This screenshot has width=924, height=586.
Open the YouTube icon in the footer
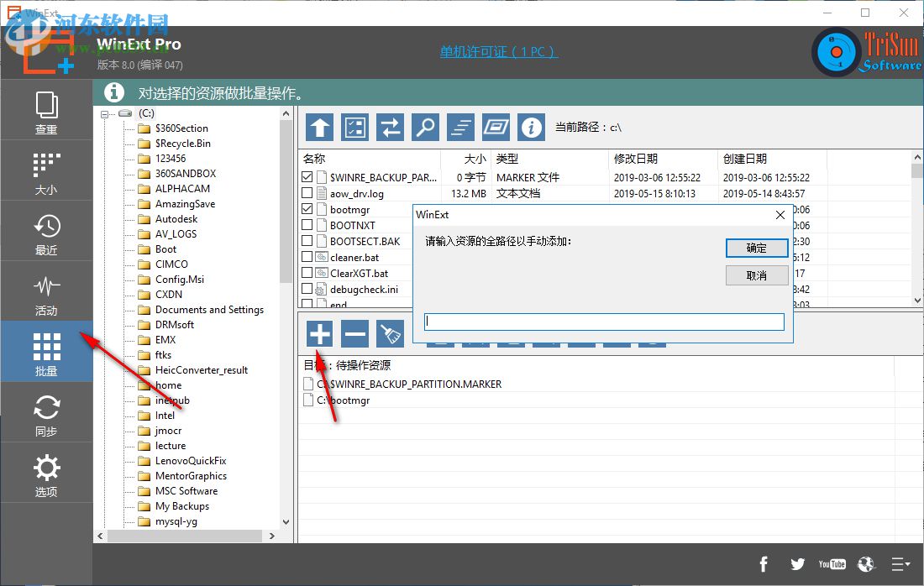coord(832,564)
